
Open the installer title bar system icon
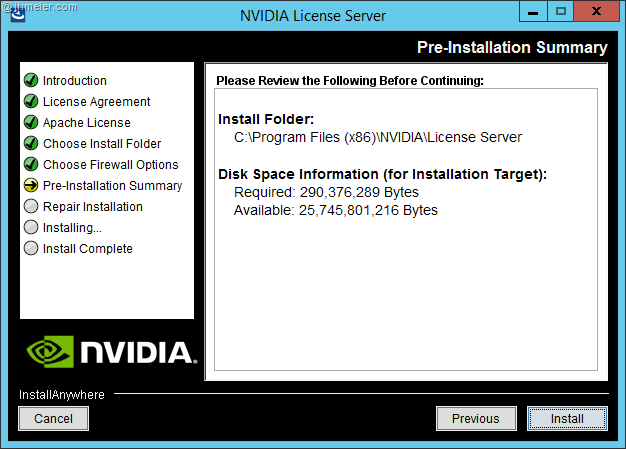[17, 14]
